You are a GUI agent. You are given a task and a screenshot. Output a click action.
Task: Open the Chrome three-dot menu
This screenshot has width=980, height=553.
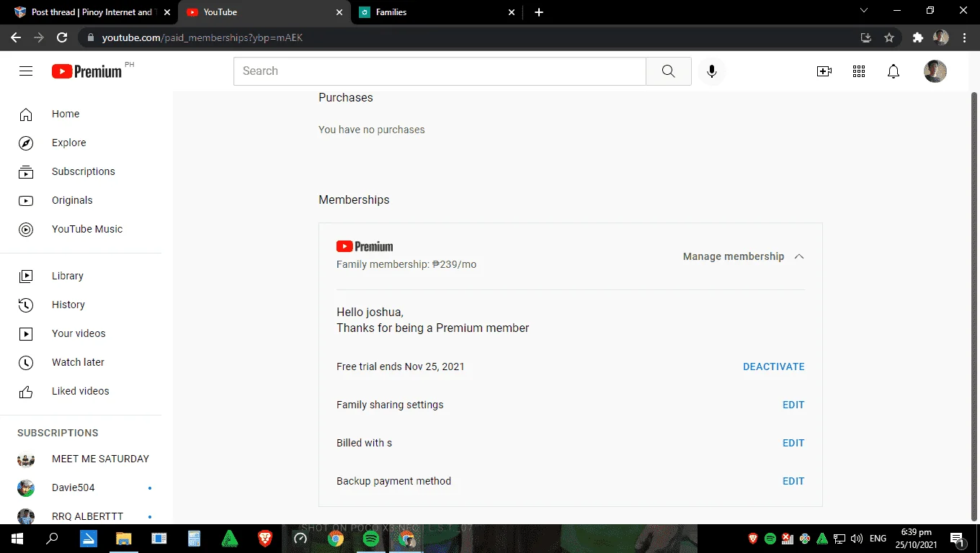[965, 37]
